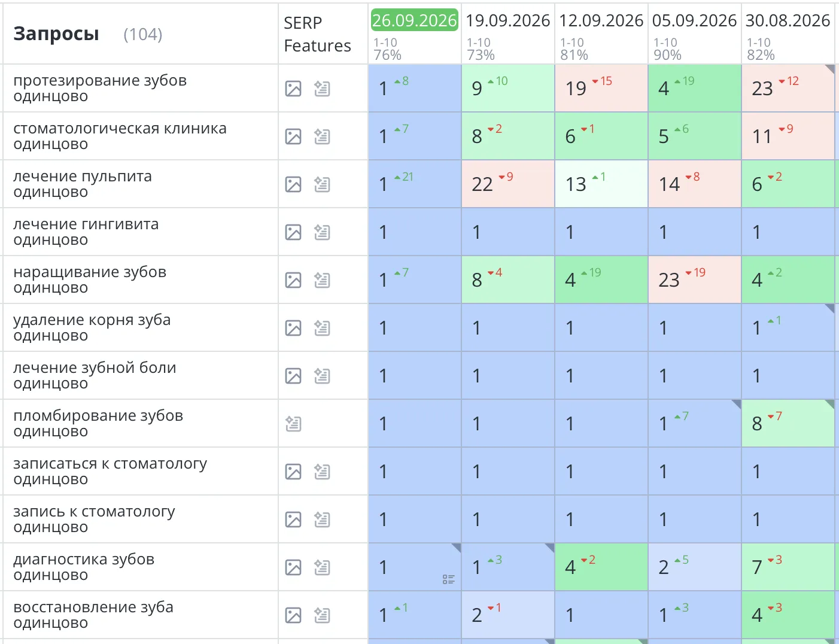Click position 11 cell for стоматологическая клиника on 30.08
The height and width of the screenshot is (644, 839).
click(x=788, y=136)
